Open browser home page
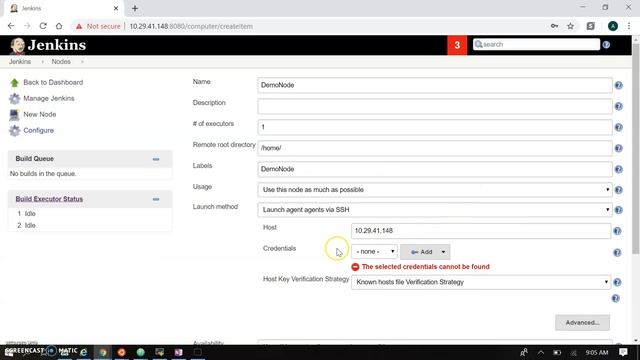640x360 pixels. [x=59, y=26]
